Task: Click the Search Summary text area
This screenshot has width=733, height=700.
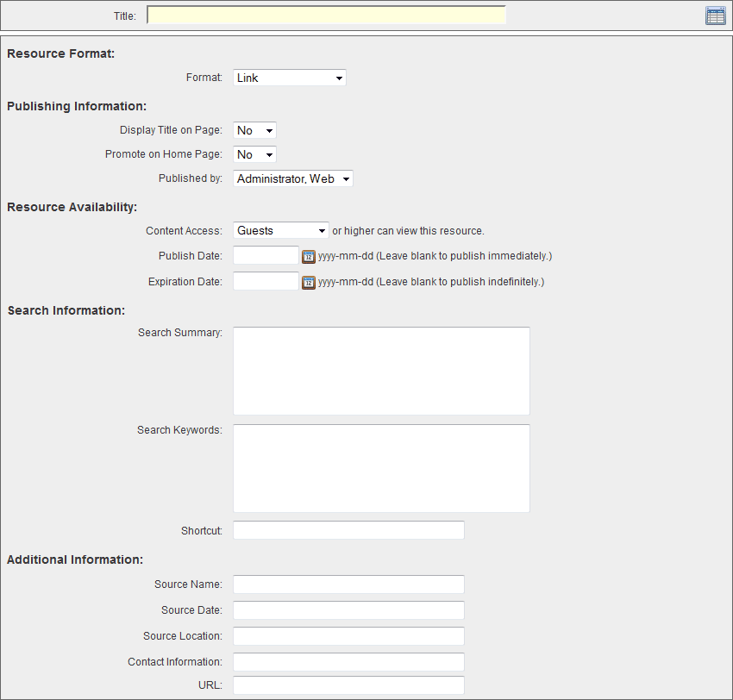Action: click(x=380, y=371)
